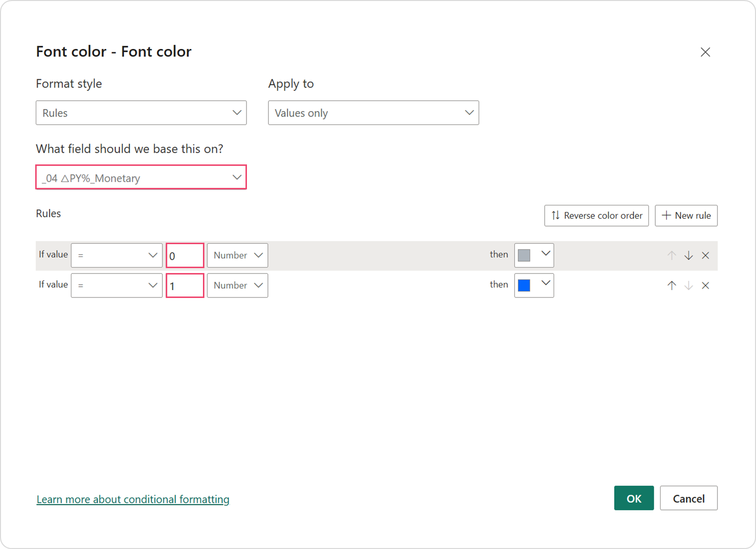Expand the _04 △PY%_Monetary field dropdown

(141, 178)
